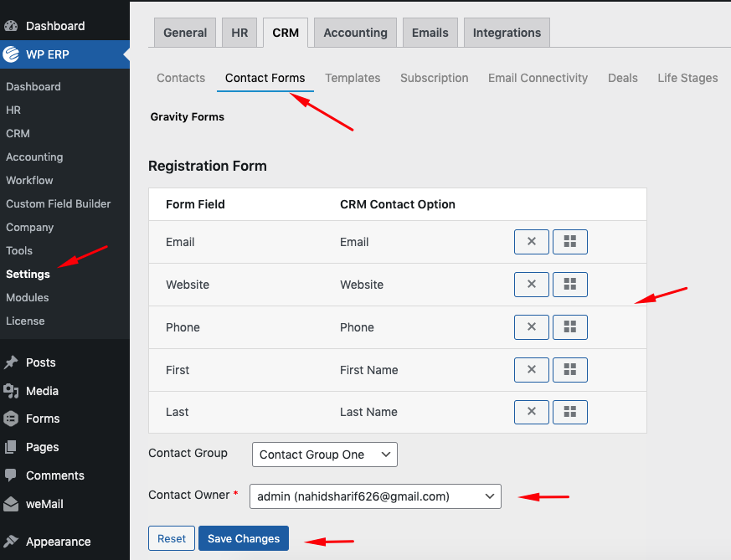Open the CRM sidebar submenu item

click(18, 134)
